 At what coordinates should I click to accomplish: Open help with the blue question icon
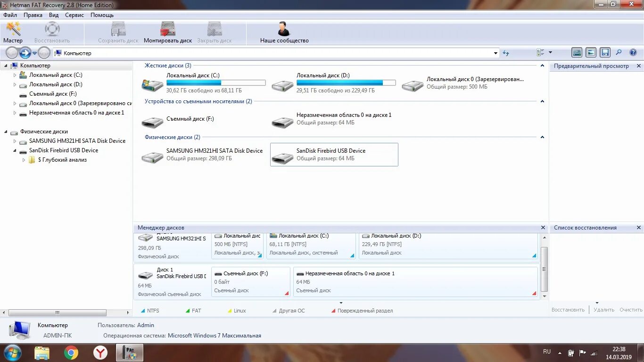click(633, 53)
